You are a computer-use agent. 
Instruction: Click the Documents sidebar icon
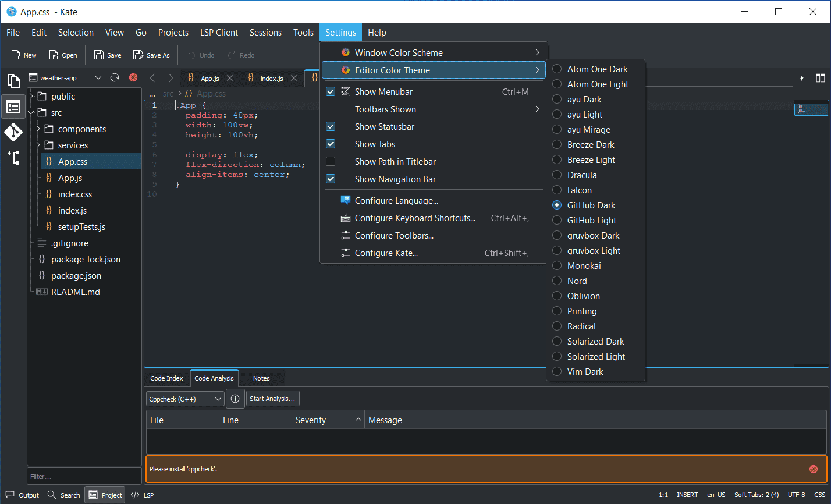[x=13, y=81]
